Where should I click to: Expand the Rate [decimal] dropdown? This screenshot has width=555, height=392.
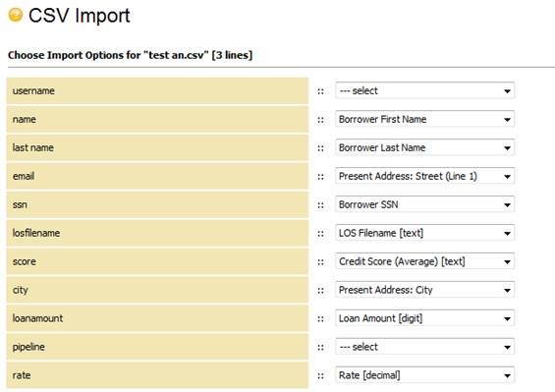point(424,375)
